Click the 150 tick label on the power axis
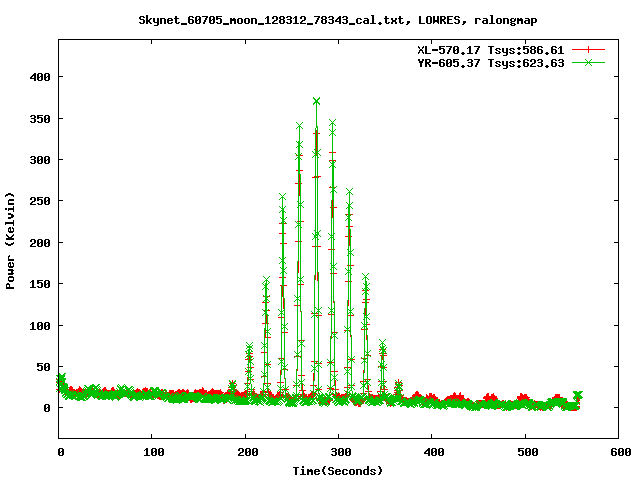This screenshot has width=640, height=480. (40, 284)
